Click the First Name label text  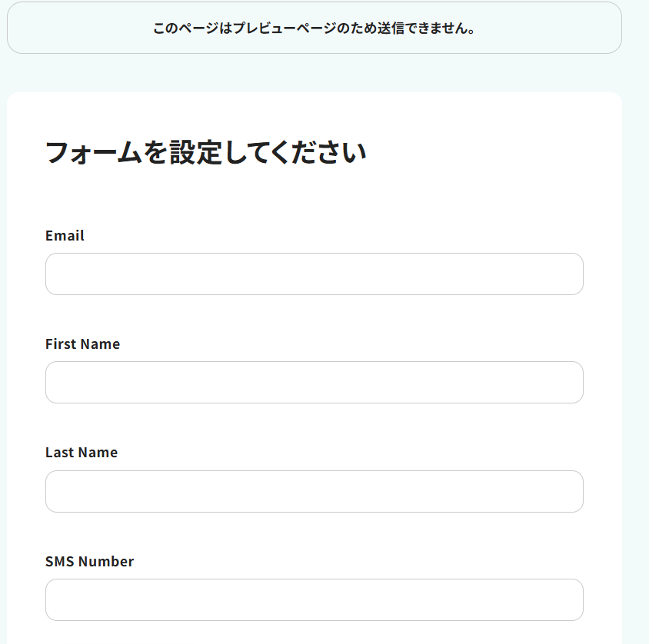click(x=82, y=344)
